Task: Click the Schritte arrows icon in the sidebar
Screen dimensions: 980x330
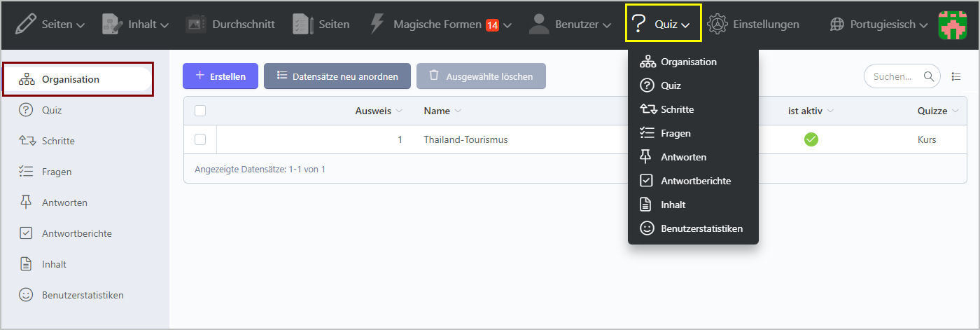Action: coord(27,141)
